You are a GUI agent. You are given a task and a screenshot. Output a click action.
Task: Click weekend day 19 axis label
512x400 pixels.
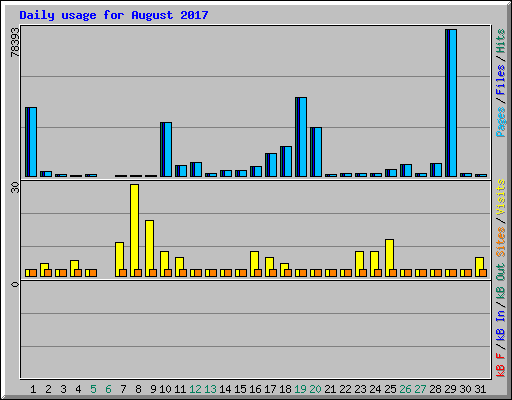300,389
